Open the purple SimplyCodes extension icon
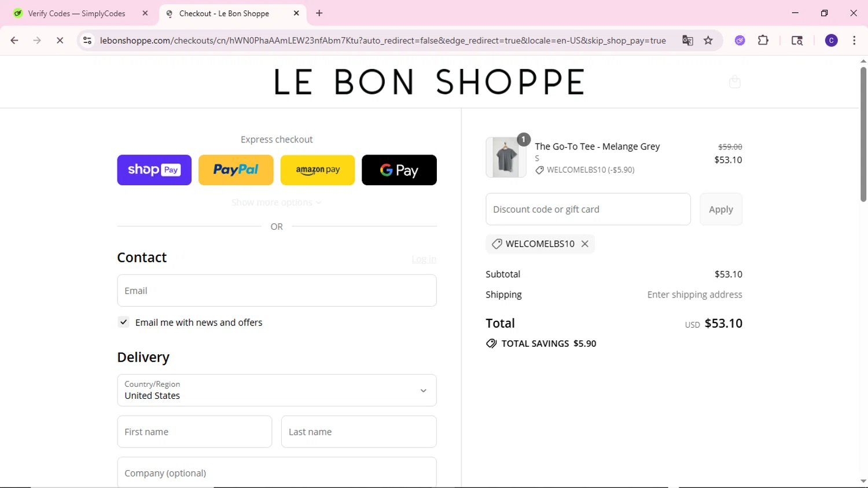Image resolution: width=868 pixels, height=488 pixels. [740, 41]
